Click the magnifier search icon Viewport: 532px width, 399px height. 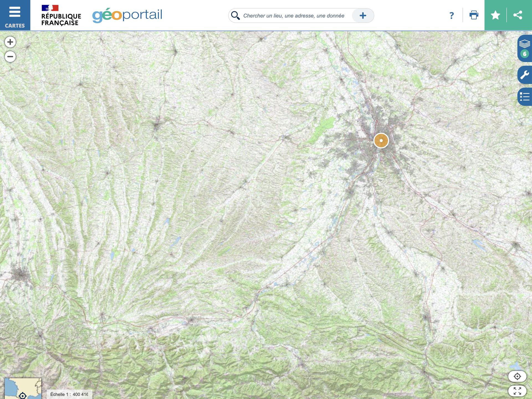tap(235, 16)
